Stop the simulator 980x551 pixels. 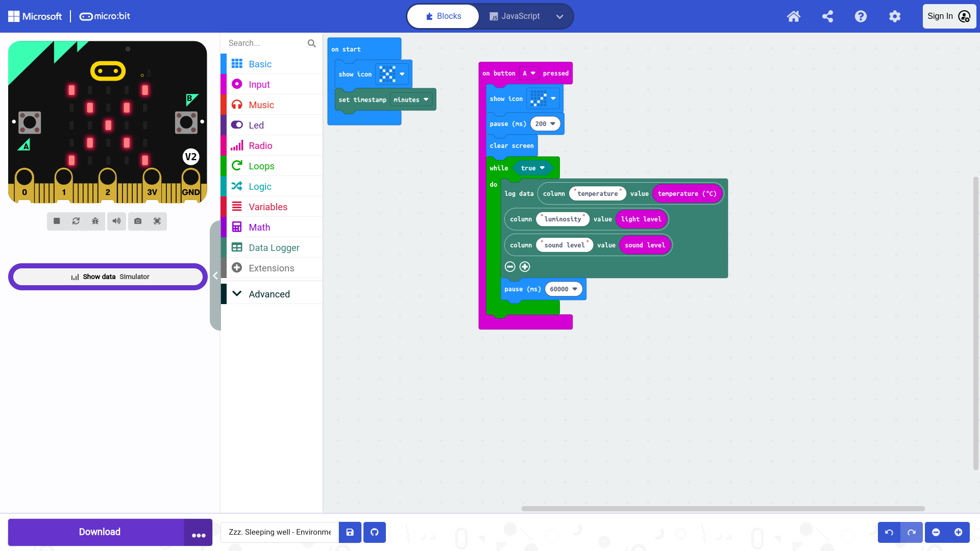pos(57,221)
